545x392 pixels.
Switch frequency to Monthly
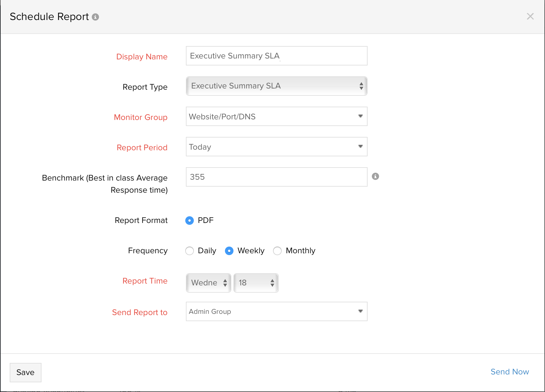point(277,251)
